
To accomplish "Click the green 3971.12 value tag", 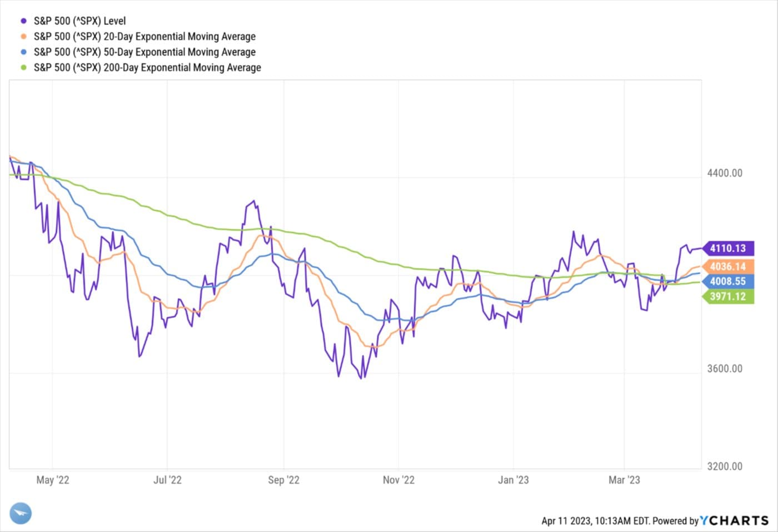I will 728,296.
